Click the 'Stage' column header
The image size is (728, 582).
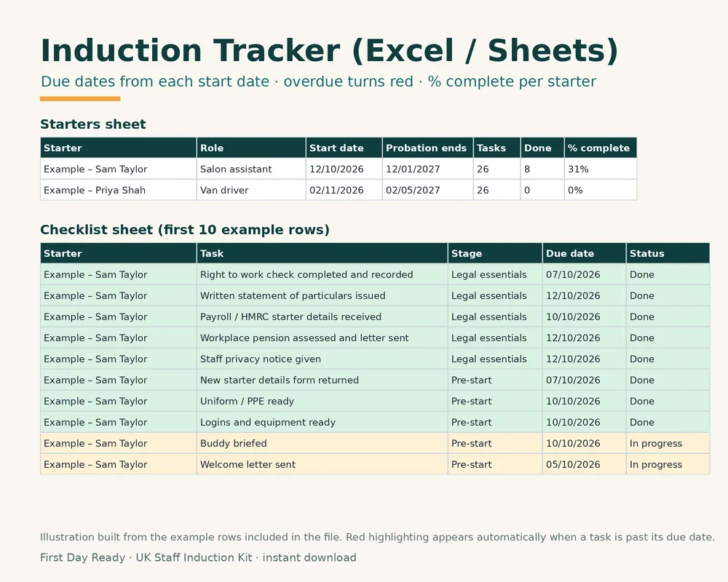coord(495,253)
